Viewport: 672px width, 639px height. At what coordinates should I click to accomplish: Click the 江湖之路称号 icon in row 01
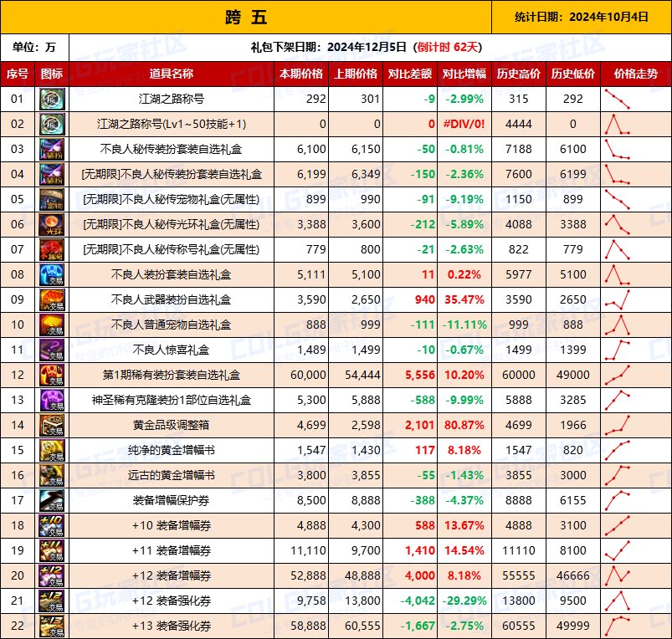pos(52,99)
